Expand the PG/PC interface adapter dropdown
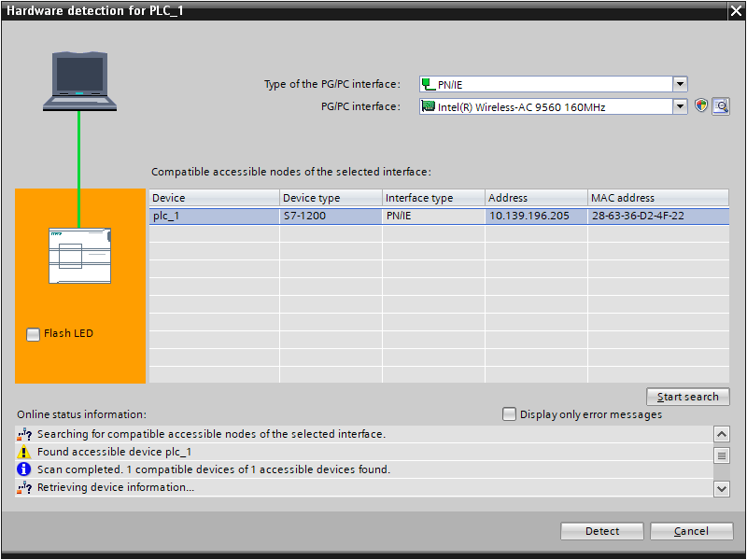 click(681, 106)
